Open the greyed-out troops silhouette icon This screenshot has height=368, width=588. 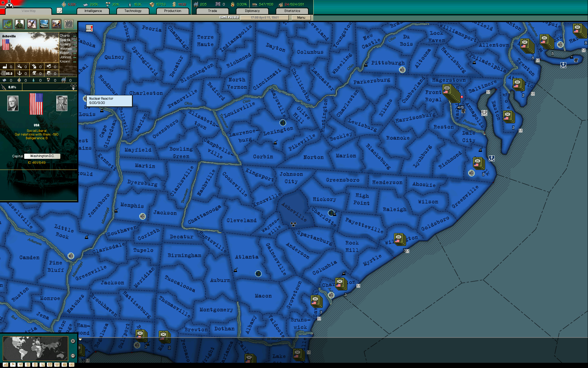pyautogui.click(x=69, y=24)
